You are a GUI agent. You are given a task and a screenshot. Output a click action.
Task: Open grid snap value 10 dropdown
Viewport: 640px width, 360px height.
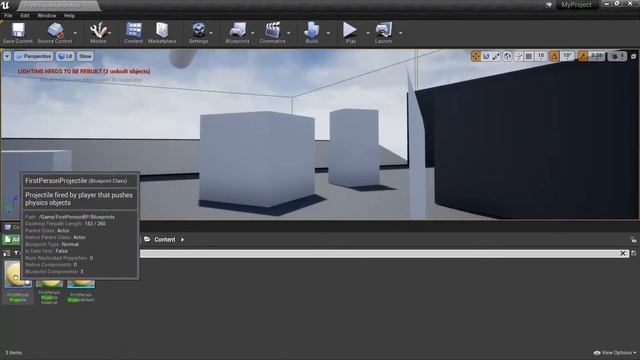(x=541, y=56)
